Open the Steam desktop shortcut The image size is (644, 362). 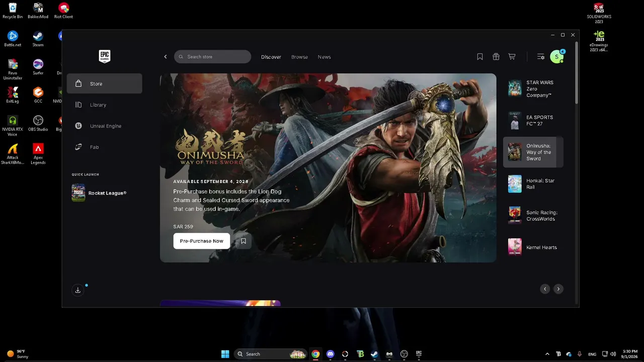pos(38,39)
